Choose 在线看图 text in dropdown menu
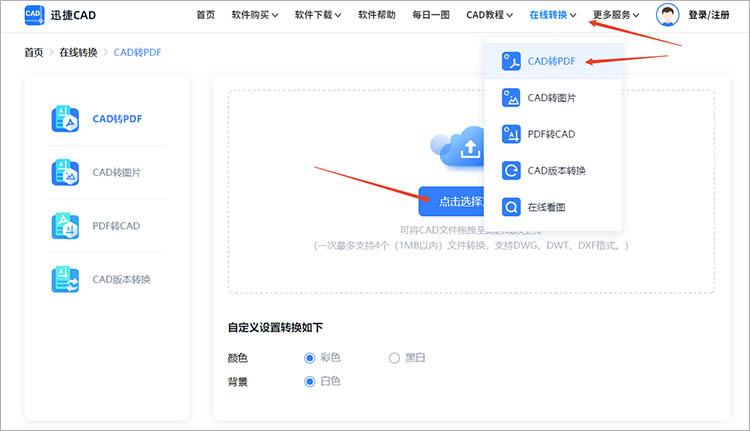This screenshot has width=750, height=431. point(546,207)
